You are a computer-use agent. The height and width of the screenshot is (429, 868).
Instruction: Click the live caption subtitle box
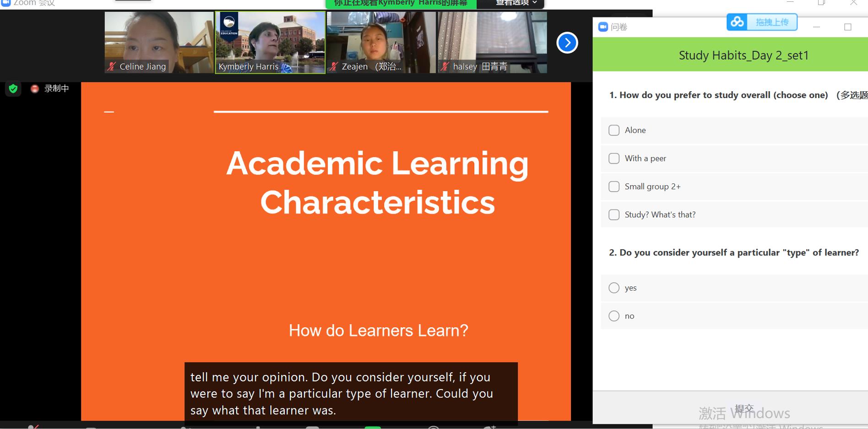pos(351,393)
